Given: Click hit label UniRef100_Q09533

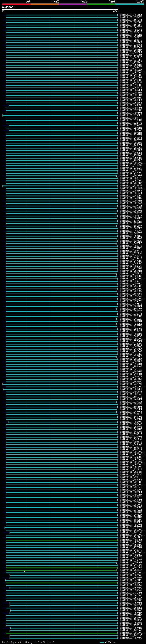Looking at the screenshot, I should [x=131, y=337].
